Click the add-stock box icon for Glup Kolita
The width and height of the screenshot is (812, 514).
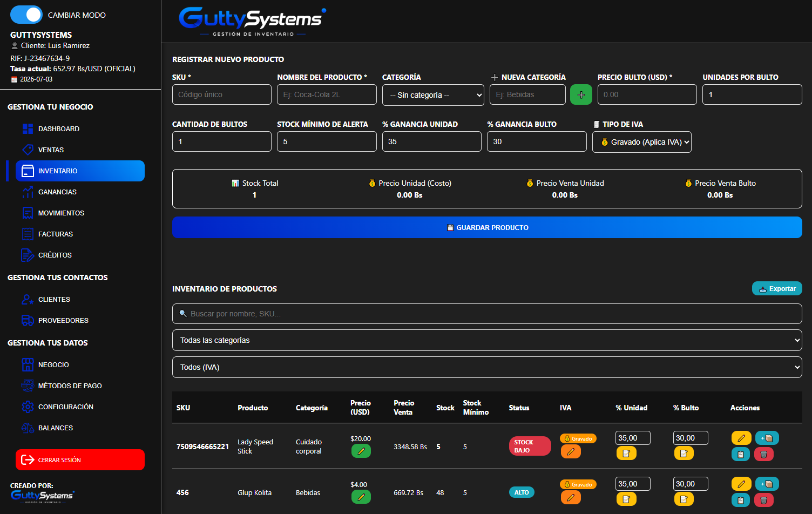(x=767, y=484)
